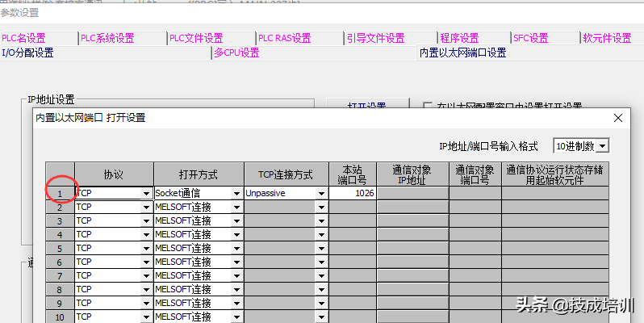Screen dimensions: 644x323
Task: Open the PLC RAS设置 tab
Action: pos(284,38)
